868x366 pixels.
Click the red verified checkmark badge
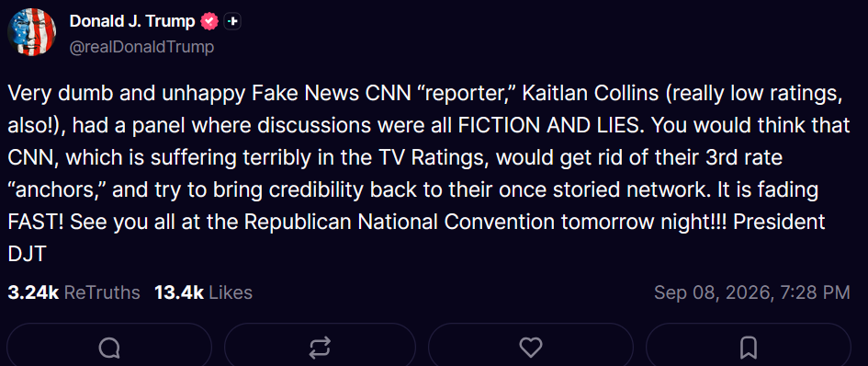[x=209, y=22]
